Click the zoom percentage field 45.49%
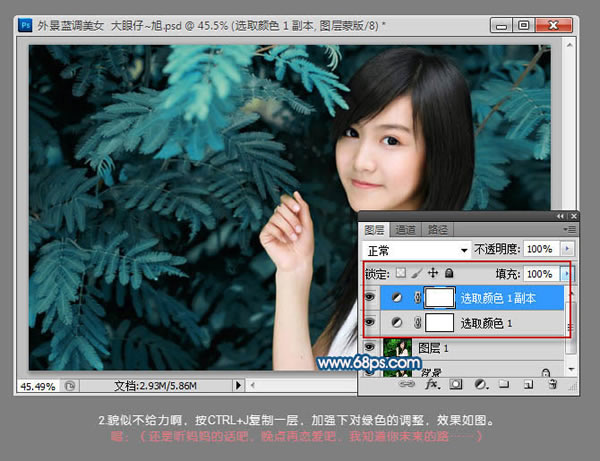 point(38,384)
